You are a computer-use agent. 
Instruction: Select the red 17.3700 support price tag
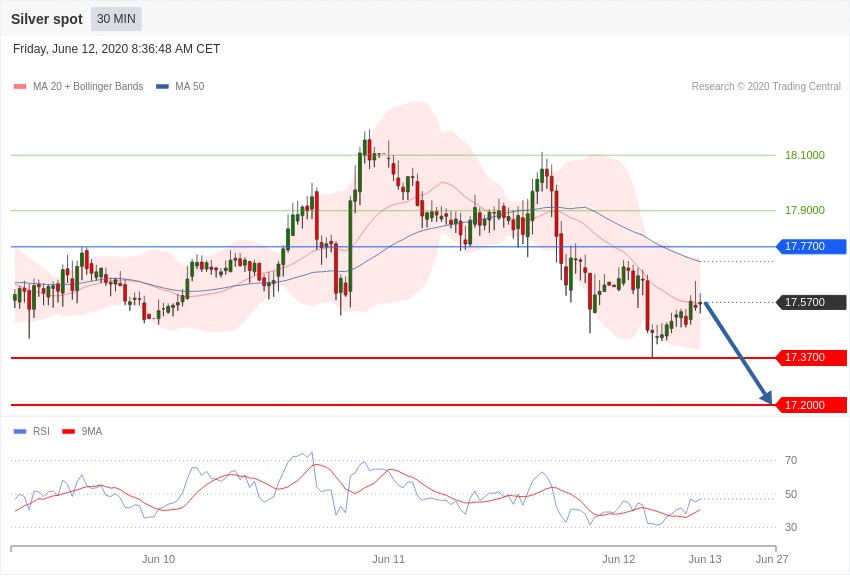pyautogui.click(x=811, y=358)
